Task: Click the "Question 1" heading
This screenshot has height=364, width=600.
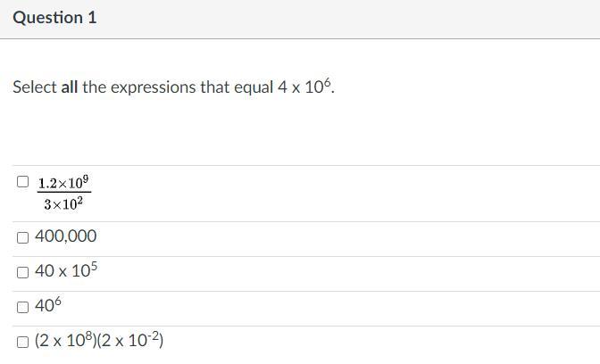Action: [54, 18]
